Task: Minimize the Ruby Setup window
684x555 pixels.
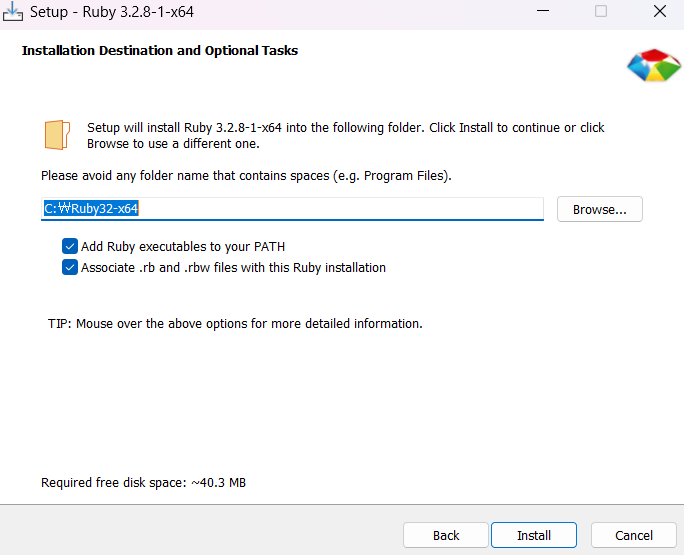Action: pyautogui.click(x=543, y=12)
